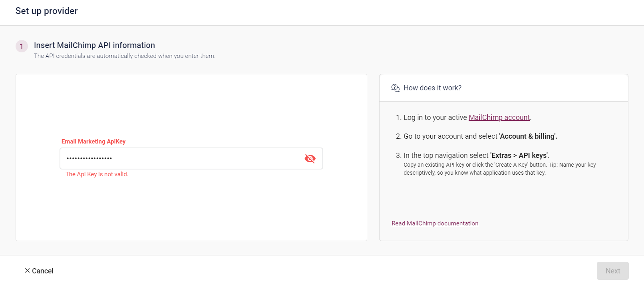Viewport: 644px width, 283px height.
Task: Click 'The Api Key is not valid.' error message
Action: 97,174
